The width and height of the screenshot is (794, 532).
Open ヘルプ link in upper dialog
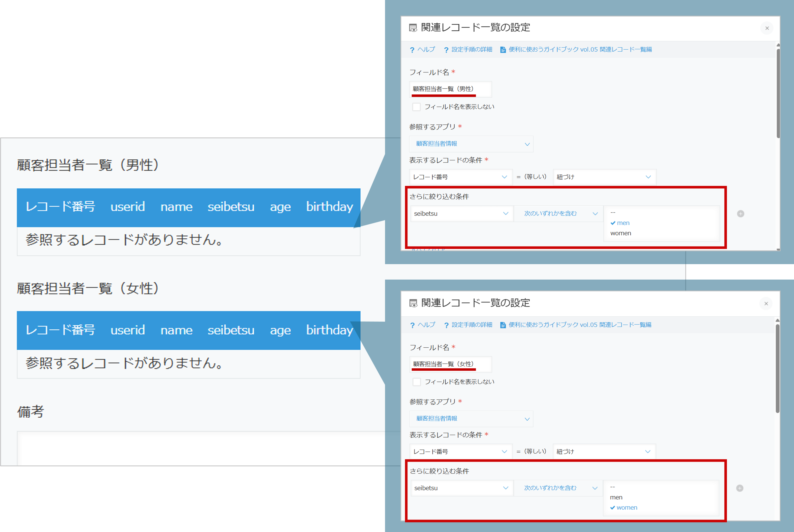point(422,50)
